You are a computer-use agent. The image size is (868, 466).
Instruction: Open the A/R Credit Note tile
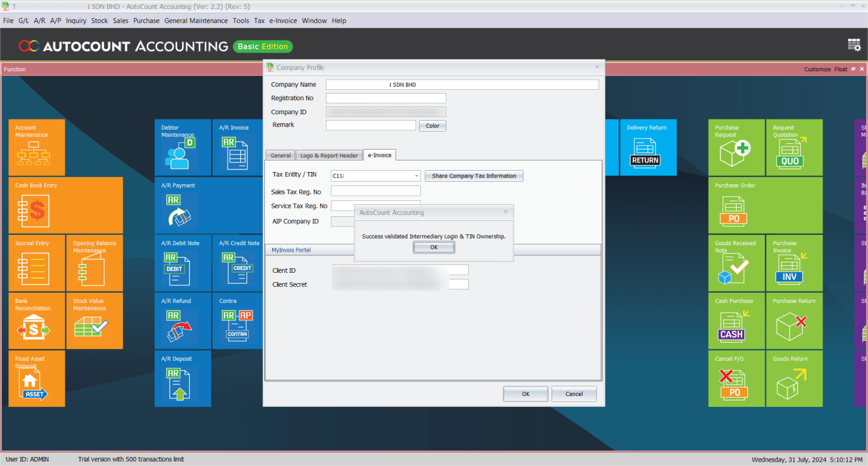point(237,263)
